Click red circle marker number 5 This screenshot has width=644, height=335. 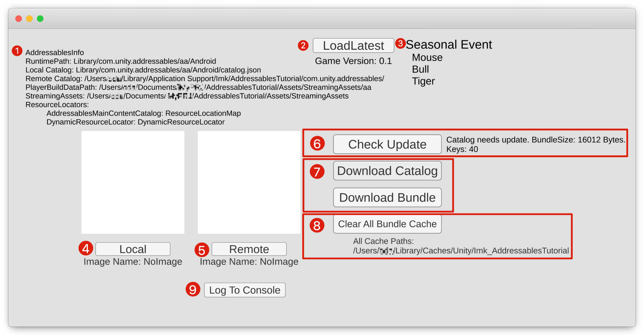[x=202, y=250]
